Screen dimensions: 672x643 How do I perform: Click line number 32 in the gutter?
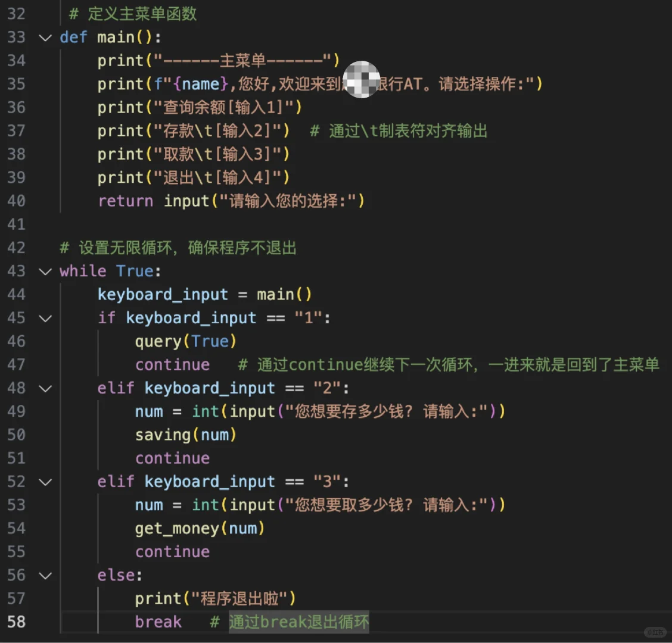pos(17,14)
